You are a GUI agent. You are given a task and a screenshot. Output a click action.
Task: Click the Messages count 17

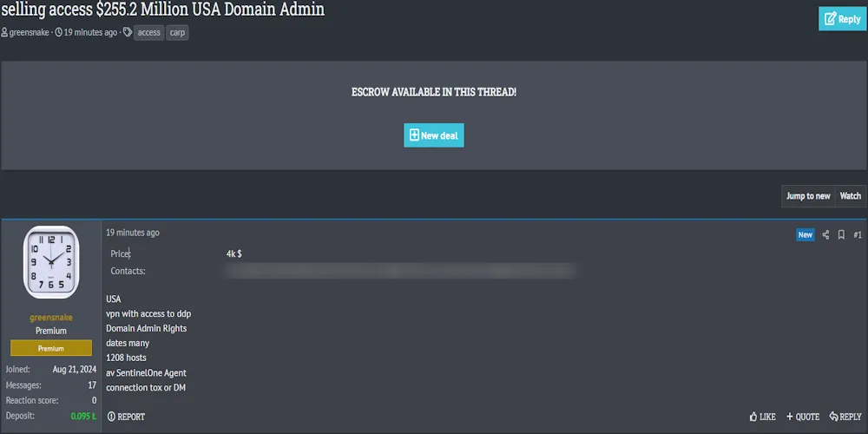[92, 385]
